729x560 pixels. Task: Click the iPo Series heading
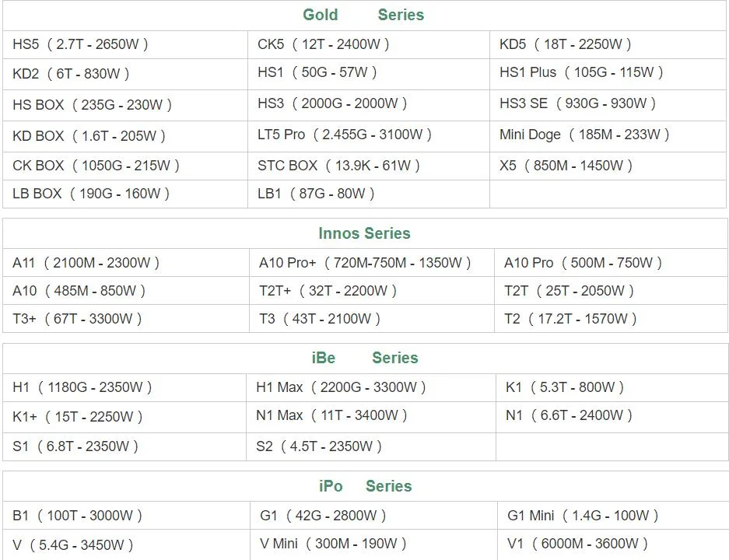(x=366, y=486)
